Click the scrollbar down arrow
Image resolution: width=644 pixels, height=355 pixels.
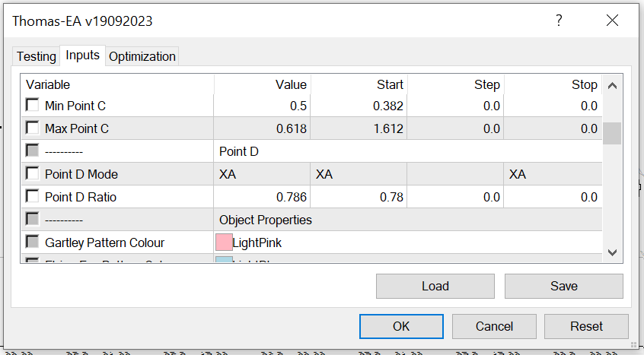pyautogui.click(x=612, y=252)
